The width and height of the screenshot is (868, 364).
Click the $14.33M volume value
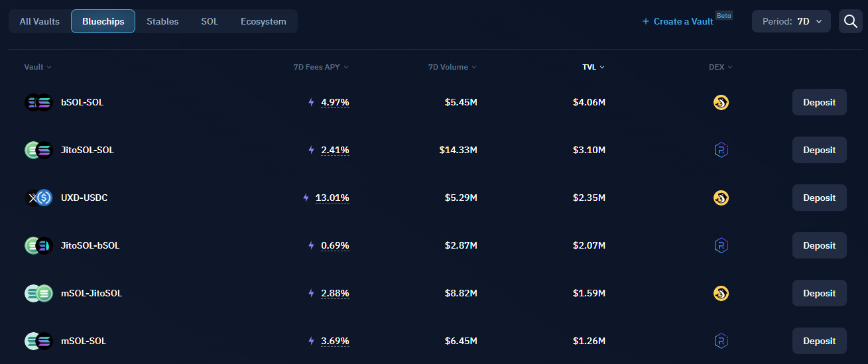tap(458, 151)
